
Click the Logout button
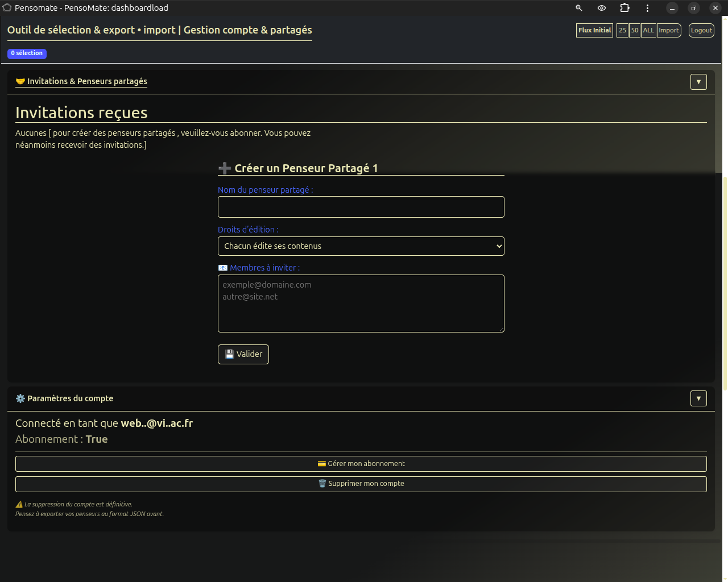coord(701,30)
